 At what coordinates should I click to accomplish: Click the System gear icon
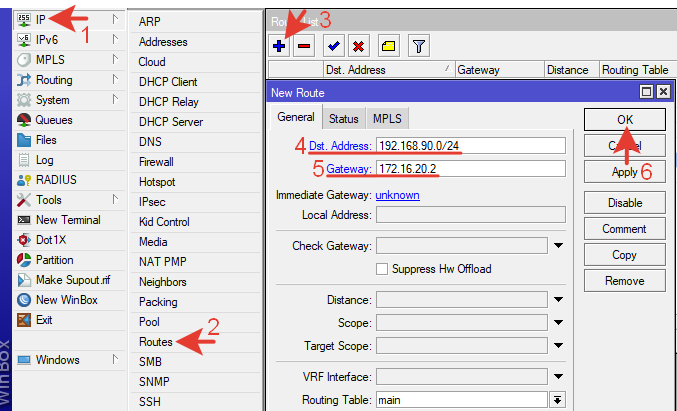(24, 100)
